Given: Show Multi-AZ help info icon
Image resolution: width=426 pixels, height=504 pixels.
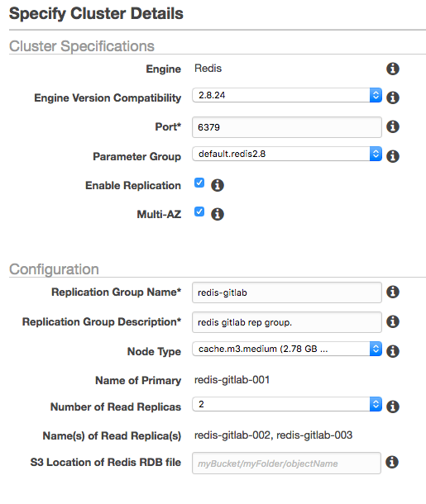Looking at the screenshot, I should click(218, 214).
